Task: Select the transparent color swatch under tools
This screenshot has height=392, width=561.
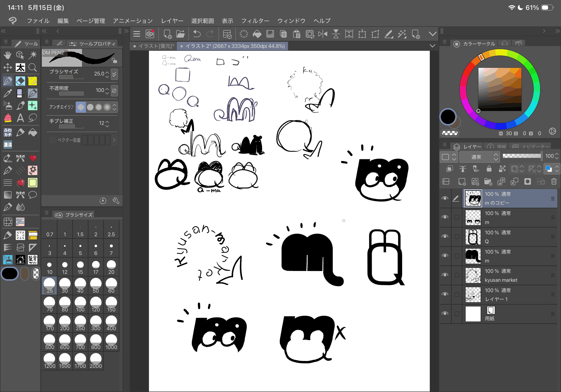Action: (36, 274)
